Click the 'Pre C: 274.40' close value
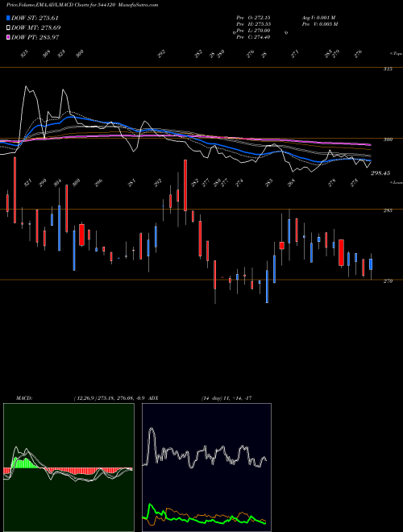 [253, 36]
